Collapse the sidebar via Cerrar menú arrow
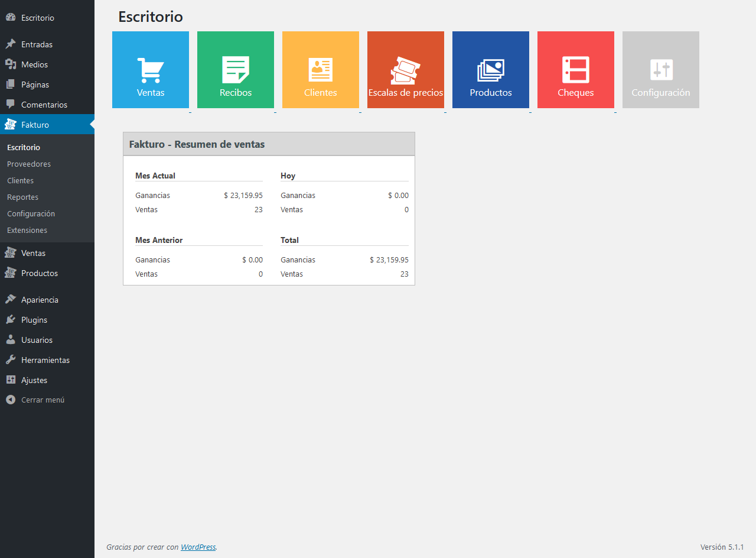The height and width of the screenshot is (558, 756). tap(11, 400)
